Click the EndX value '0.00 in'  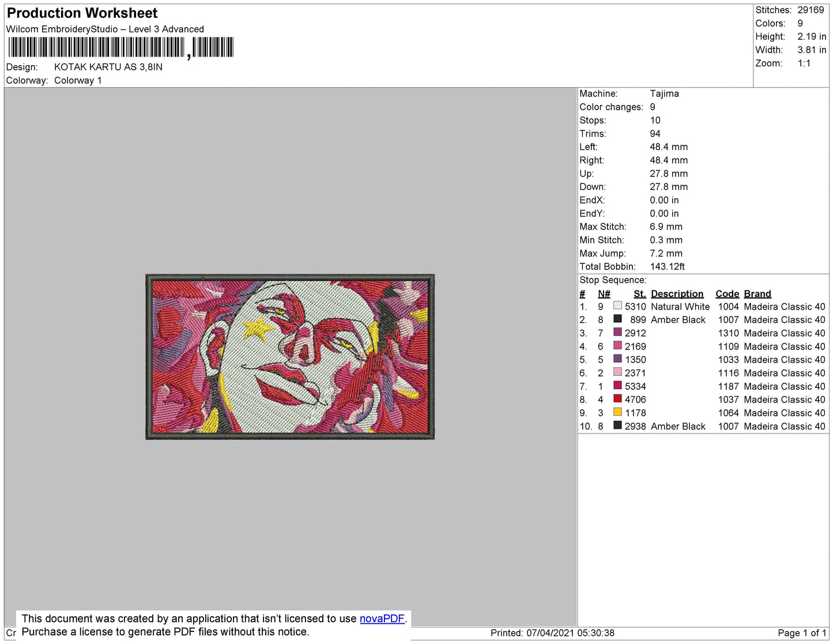(664, 200)
